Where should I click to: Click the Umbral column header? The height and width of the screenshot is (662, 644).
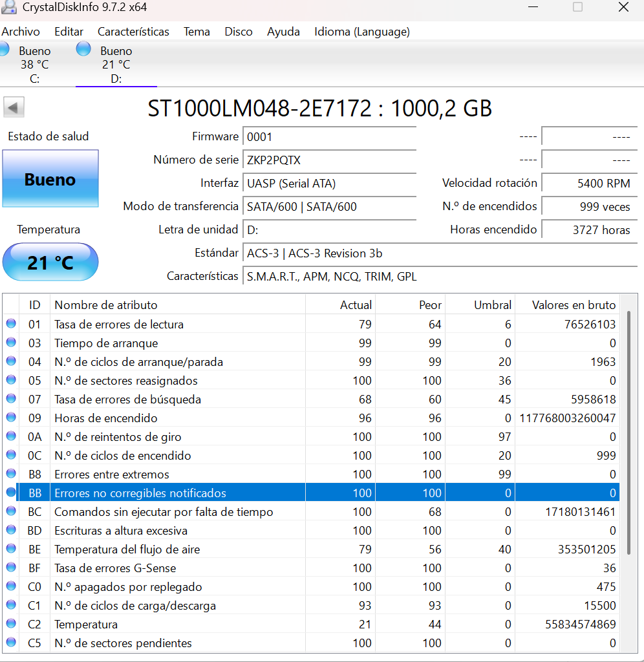coord(480,305)
